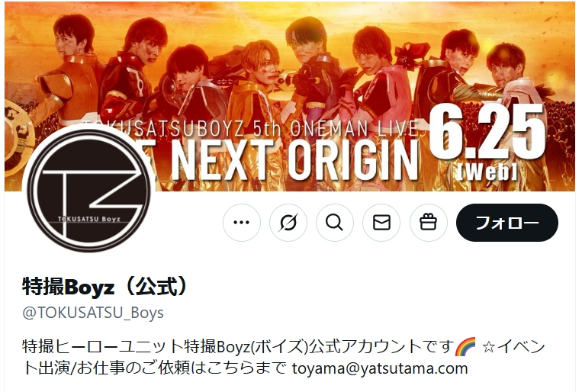Open the orange banner header image

(x=290, y=97)
